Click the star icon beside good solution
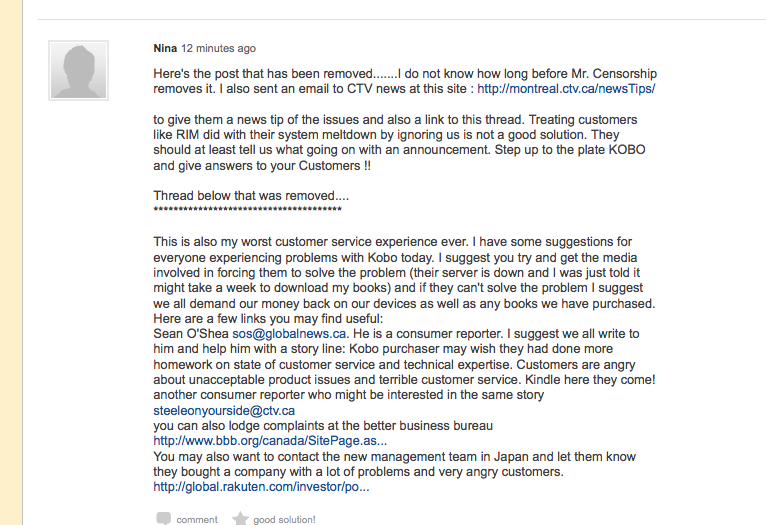This screenshot has height=525, width=766. 240,518
